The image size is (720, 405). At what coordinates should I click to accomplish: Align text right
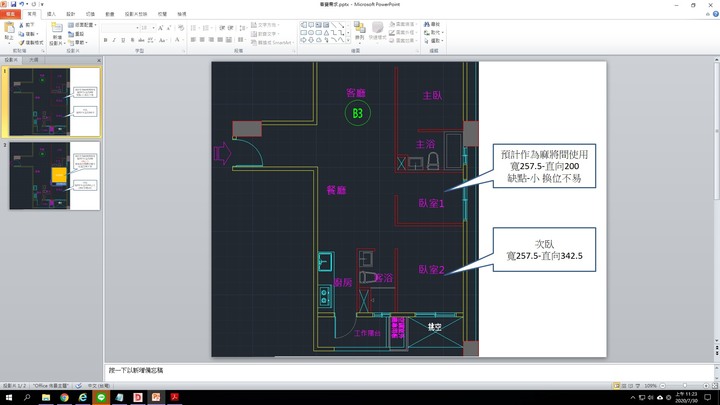point(211,40)
